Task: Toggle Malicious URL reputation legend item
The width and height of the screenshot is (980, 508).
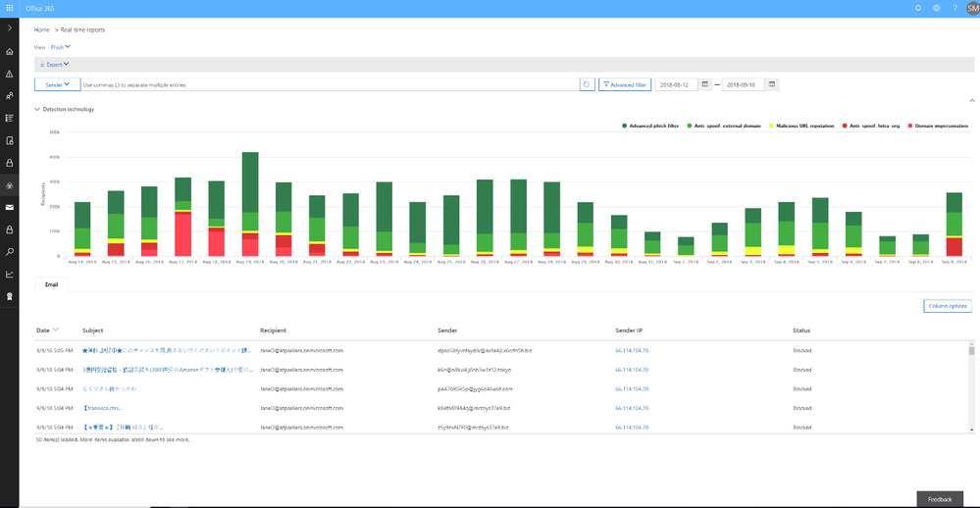Action: point(801,126)
